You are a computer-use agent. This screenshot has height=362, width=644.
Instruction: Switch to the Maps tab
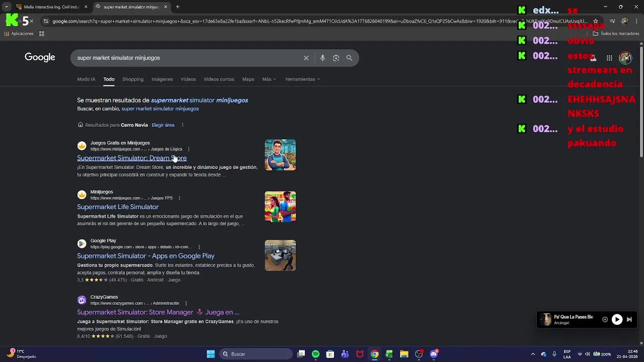248,79
